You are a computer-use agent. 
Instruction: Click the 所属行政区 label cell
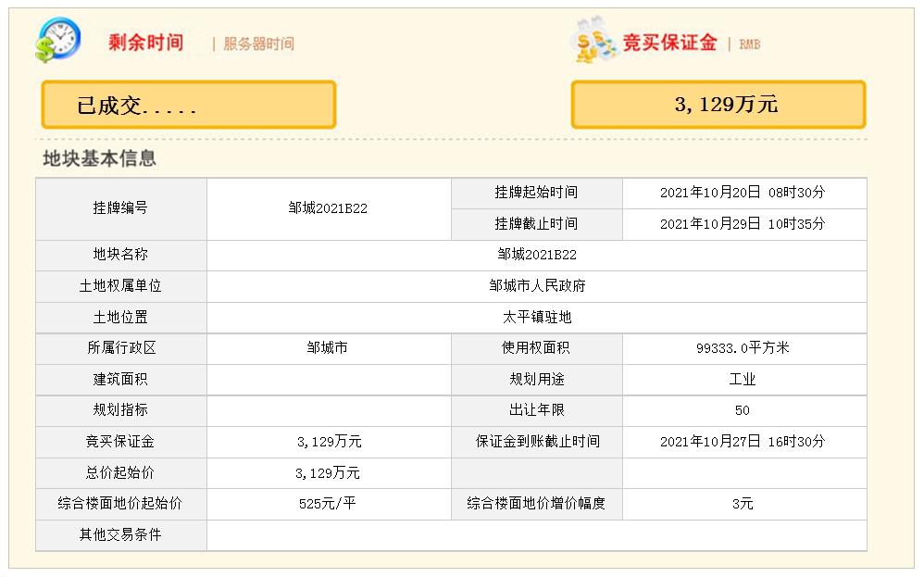click(x=121, y=349)
